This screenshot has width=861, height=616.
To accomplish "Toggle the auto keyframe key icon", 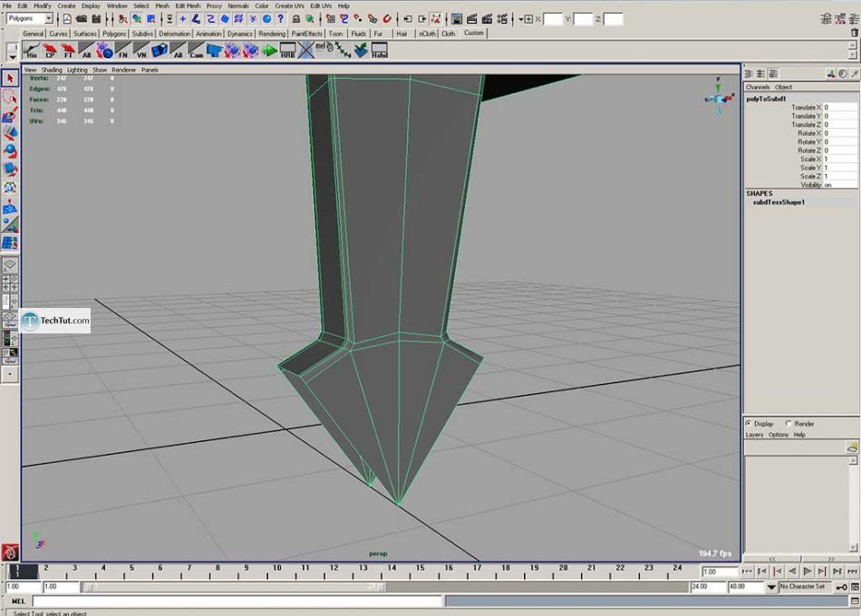I will (841, 587).
